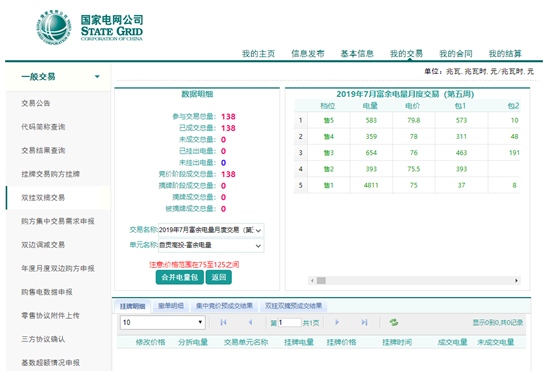The image size is (558, 373).
Task: Go to previous page arrow
Action: point(251,322)
